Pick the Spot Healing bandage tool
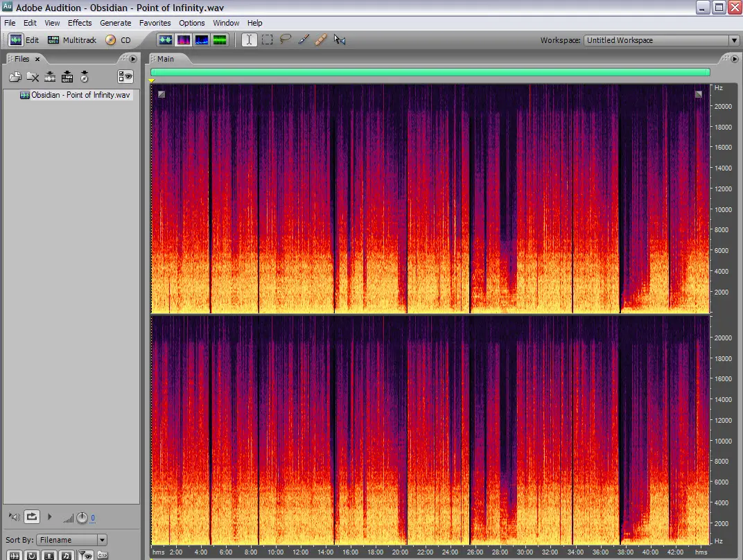Viewport: 743px width, 560px height. (320, 40)
